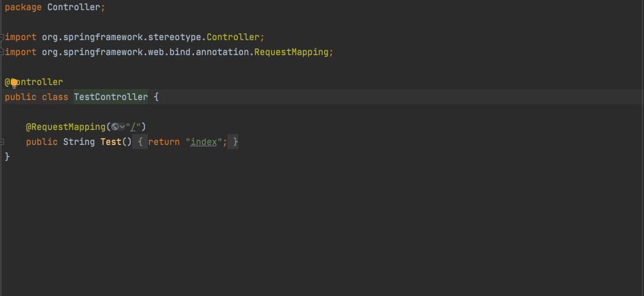The width and height of the screenshot is (644, 296).
Task: Click "package" keyword on first line
Action: [x=23, y=7]
